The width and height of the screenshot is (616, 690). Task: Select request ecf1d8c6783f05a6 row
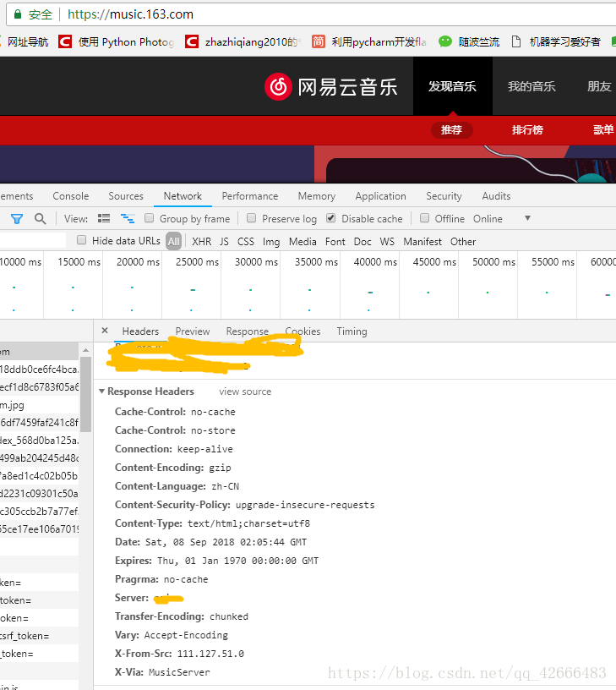pyautogui.click(x=39, y=386)
